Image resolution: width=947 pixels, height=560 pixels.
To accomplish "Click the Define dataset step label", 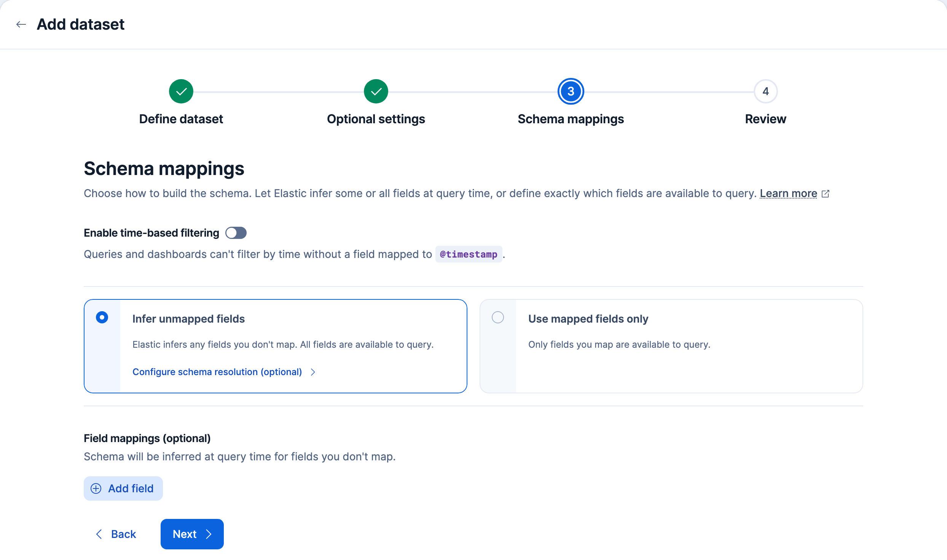I will pos(181,119).
